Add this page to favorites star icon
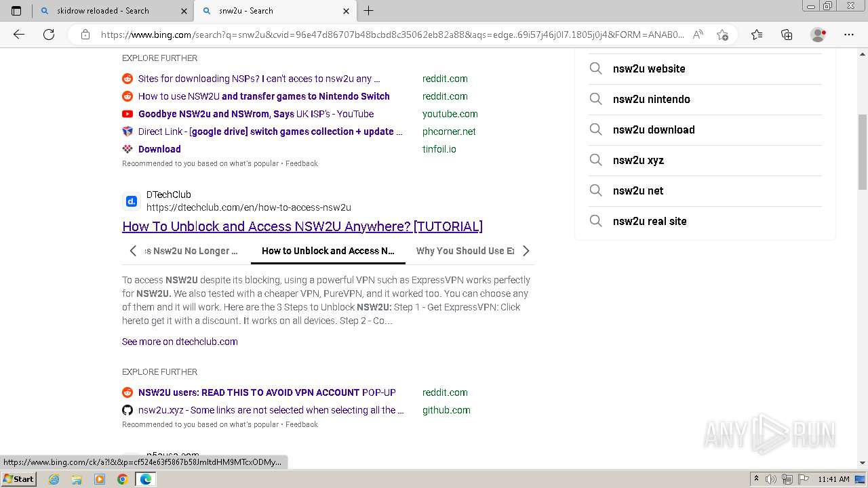Screen dimensions: 868x488 (722, 35)
